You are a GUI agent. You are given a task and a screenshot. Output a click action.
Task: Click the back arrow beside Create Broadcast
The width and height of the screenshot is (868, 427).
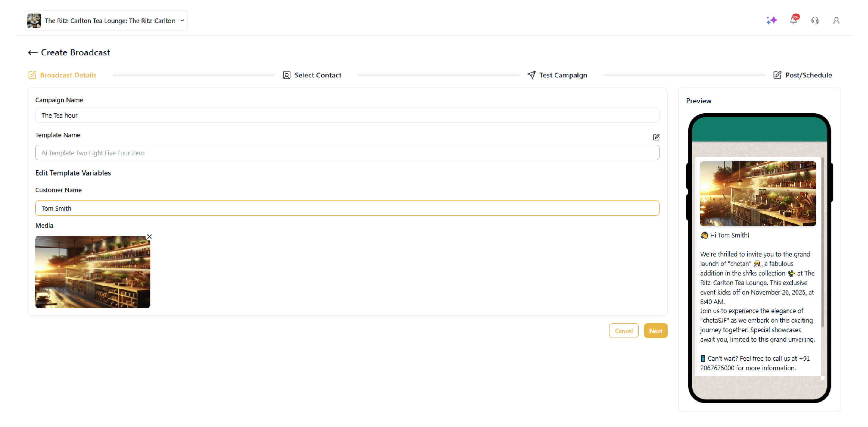(x=33, y=52)
